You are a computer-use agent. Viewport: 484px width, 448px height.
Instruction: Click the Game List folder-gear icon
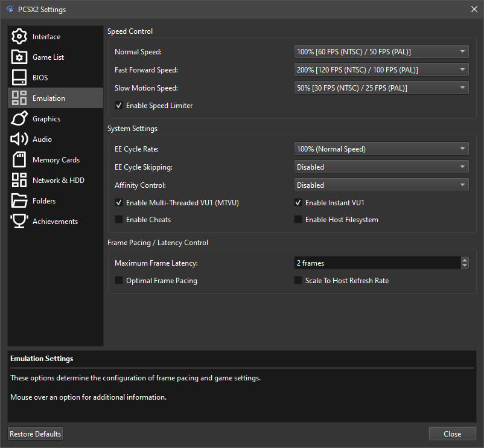(19, 57)
